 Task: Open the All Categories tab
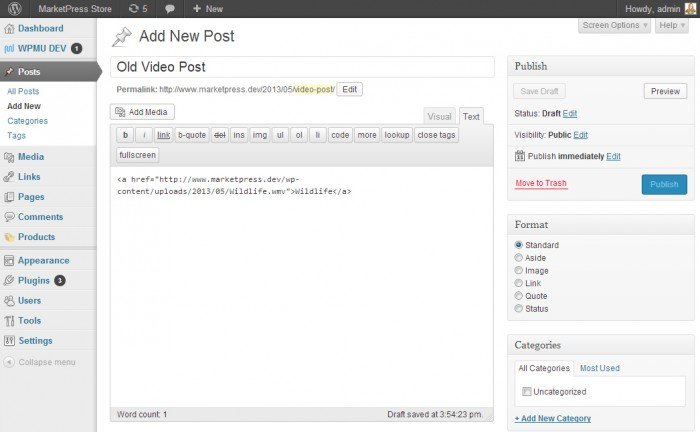click(x=544, y=368)
